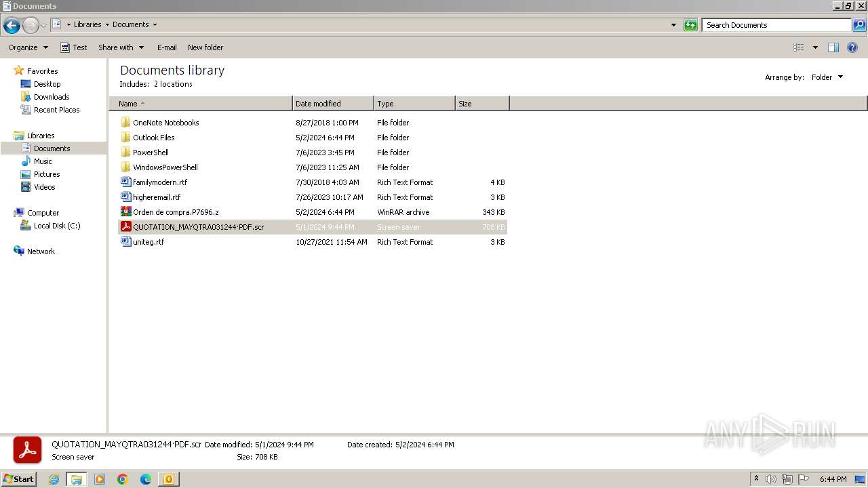This screenshot has width=868, height=488.
Task: Open Local Disk (C:)
Action: 57,226
